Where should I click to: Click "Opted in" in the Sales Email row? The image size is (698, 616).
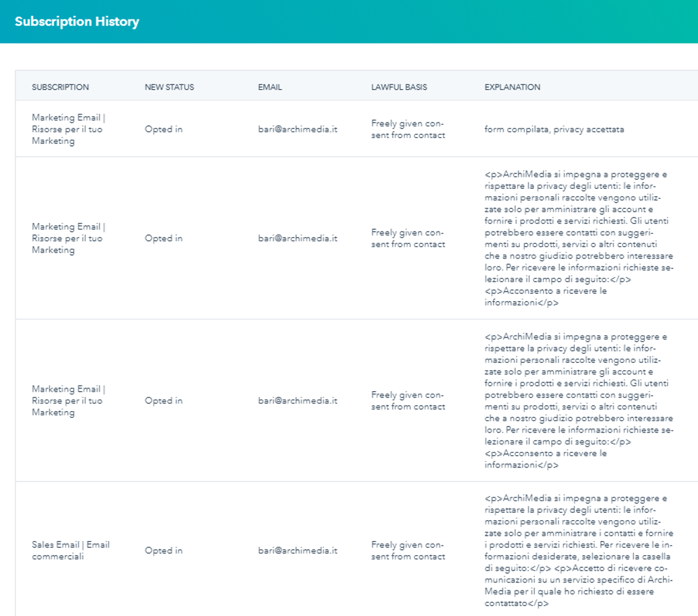163,550
